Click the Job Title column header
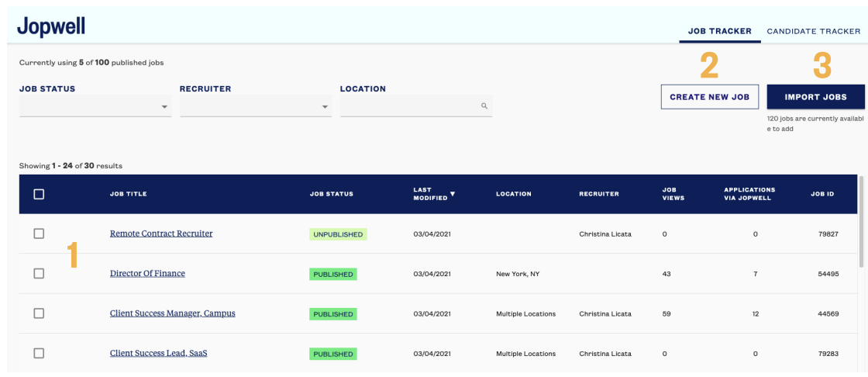The image size is (868, 377). tap(129, 194)
